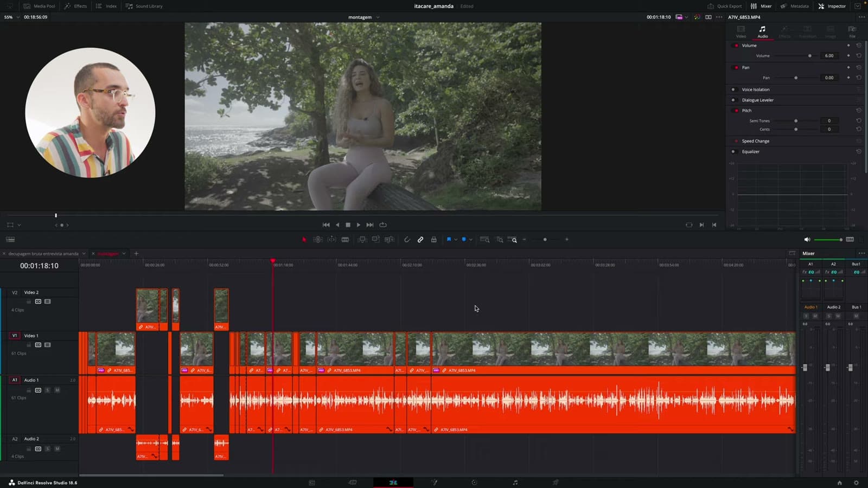Toggle timeline Snapping magnet icon
The image size is (868, 488).
point(407,240)
